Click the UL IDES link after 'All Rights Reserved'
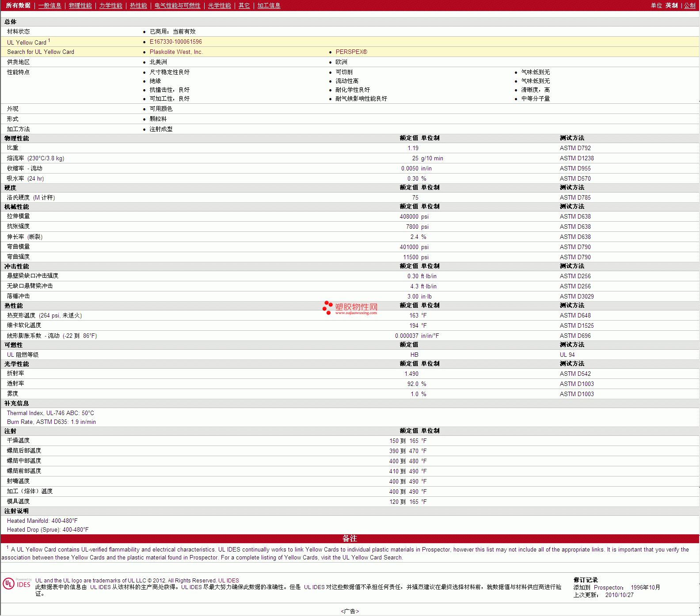700x616 pixels. (x=228, y=581)
